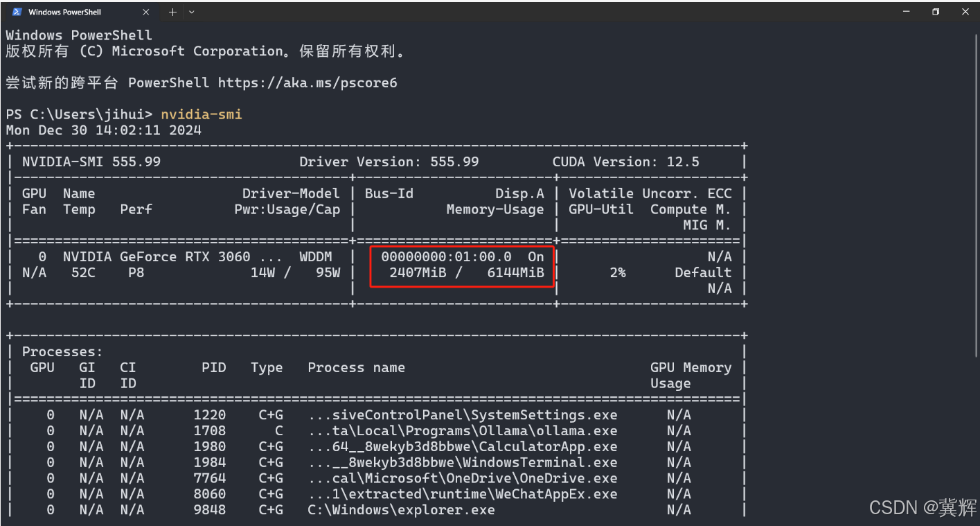This screenshot has width=980, height=526.
Task: Click the Process name column header
Action: (356, 367)
